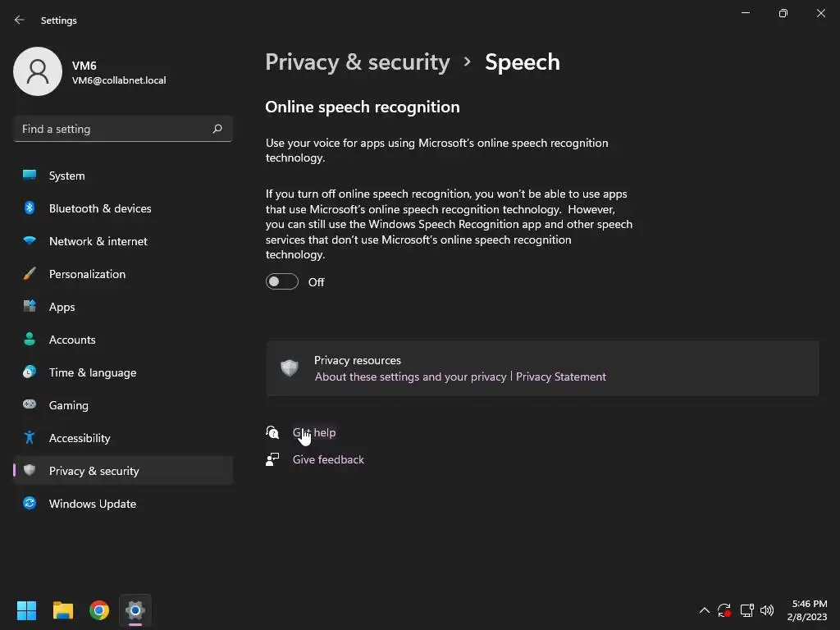Toggle Online speech recognition switch
This screenshot has width=840, height=630.
tap(281, 282)
